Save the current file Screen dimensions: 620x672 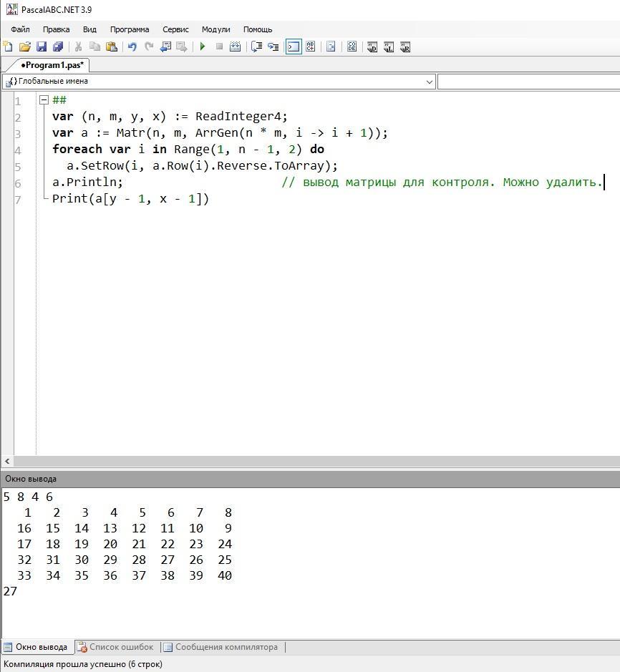point(41,47)
